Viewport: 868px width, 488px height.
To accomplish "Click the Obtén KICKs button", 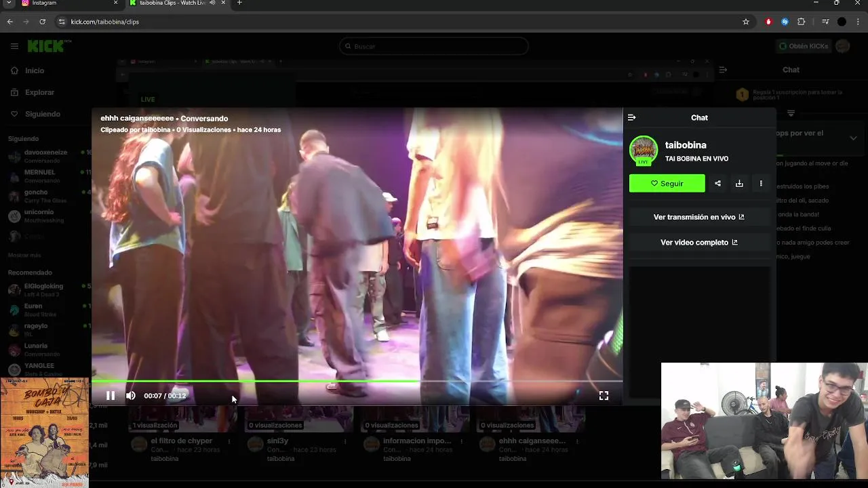I will (804, 46).
